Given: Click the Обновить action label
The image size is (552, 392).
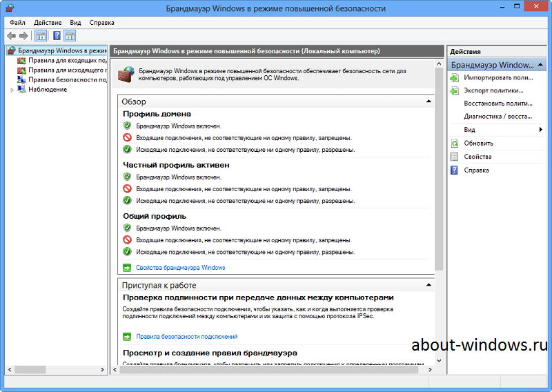Looking at the screenshot, I should [478, 144].
